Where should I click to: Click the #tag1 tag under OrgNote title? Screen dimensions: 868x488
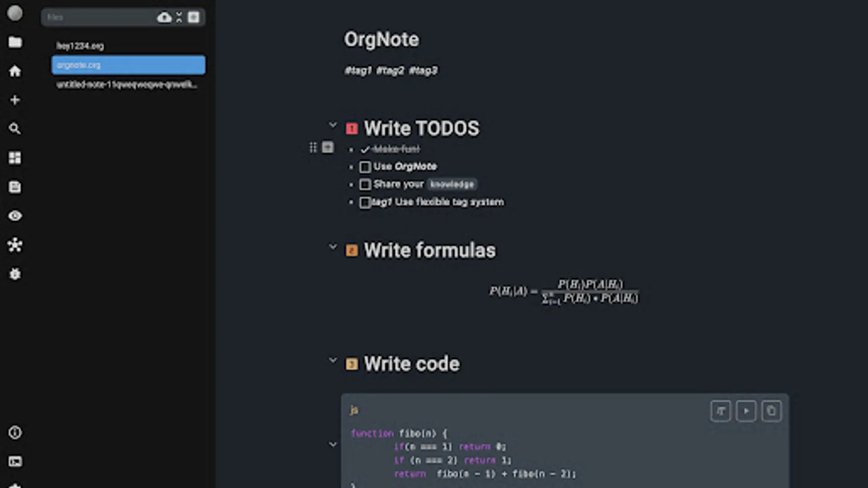358,70
